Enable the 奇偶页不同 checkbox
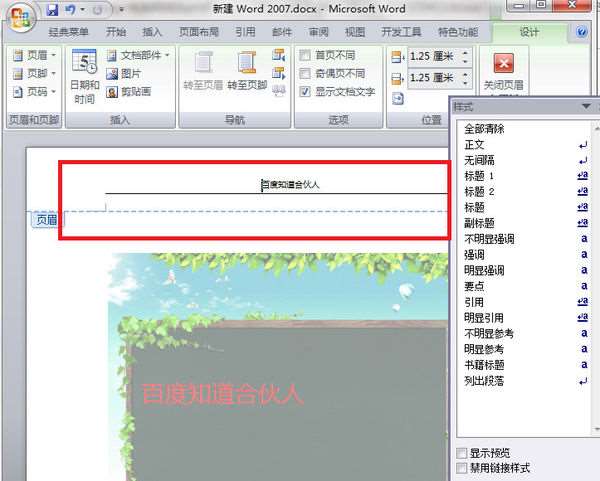 305,73
